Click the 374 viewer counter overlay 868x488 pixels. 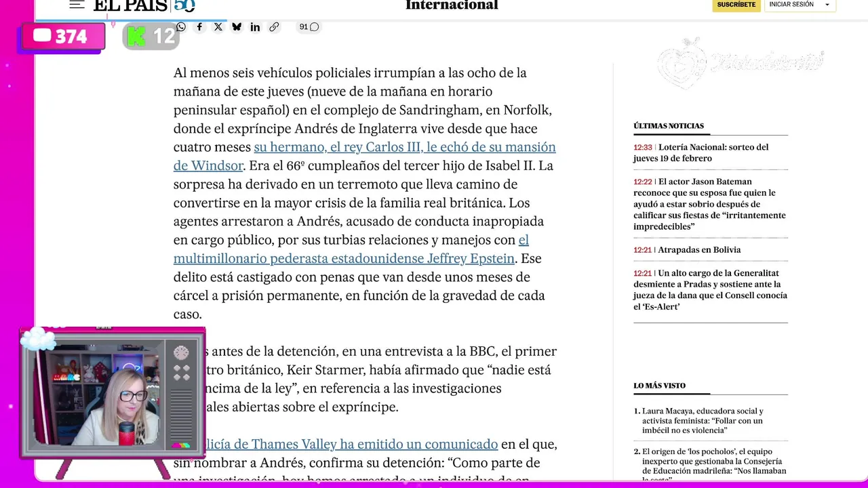coord(62,37)
